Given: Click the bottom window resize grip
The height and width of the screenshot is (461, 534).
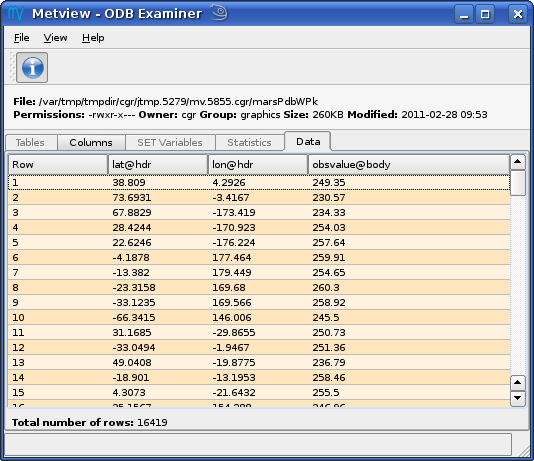Looking at the screenshot, I should tap(523, 450).
